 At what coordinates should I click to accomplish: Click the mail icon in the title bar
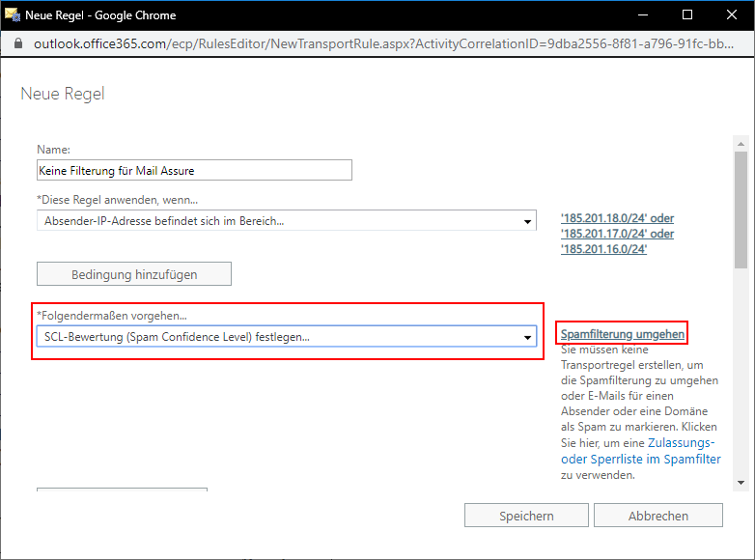(14, 15)
